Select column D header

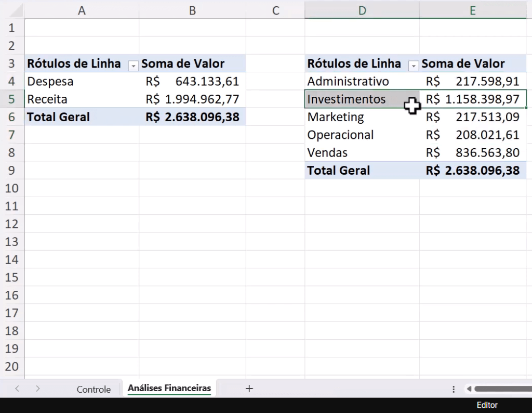coord(362,10)
